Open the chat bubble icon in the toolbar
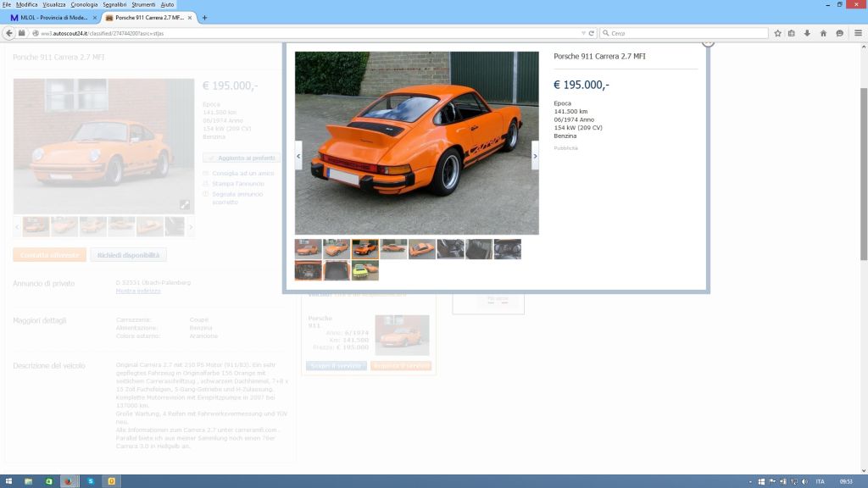Viewport: 868px width, 488px height. point(840,33)
